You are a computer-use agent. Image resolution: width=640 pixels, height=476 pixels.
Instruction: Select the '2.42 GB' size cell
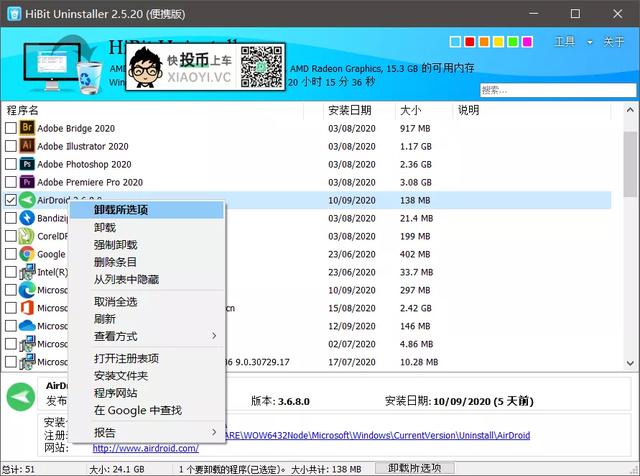pos(416,308)
